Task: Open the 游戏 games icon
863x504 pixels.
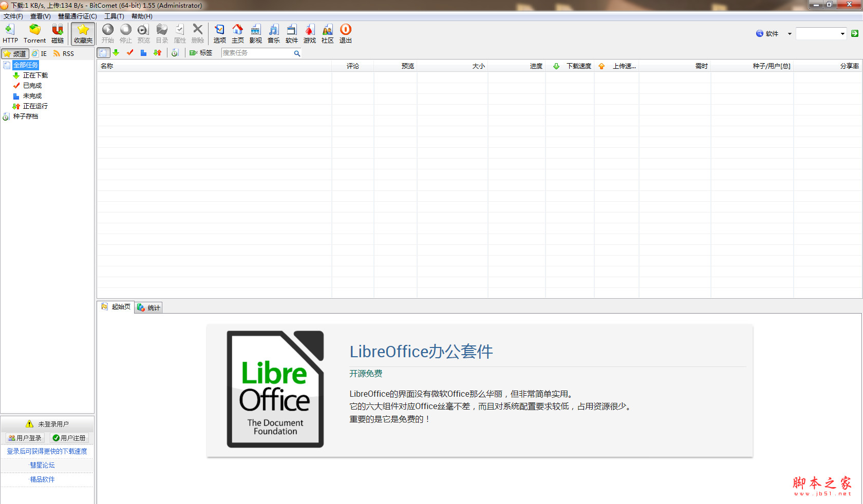Action: (310, 33)
